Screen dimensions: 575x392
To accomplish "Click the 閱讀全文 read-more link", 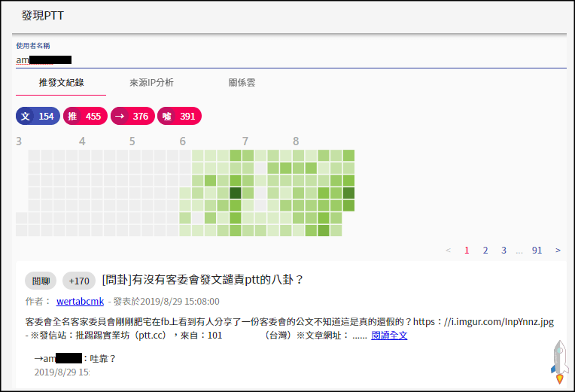I will pyautogui.click(x=389, y=335).
